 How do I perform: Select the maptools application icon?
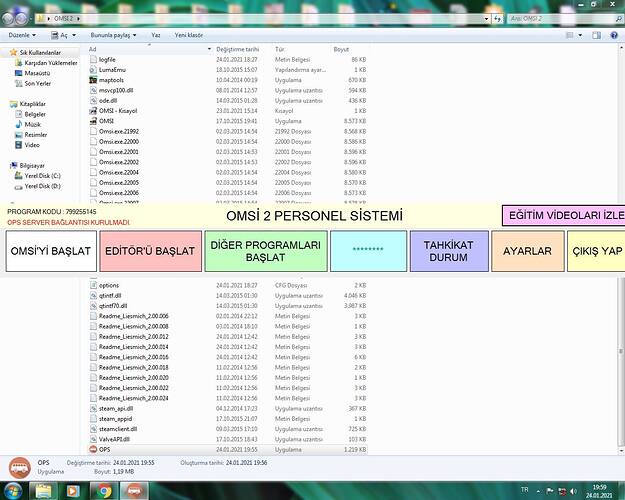[93, 80]
